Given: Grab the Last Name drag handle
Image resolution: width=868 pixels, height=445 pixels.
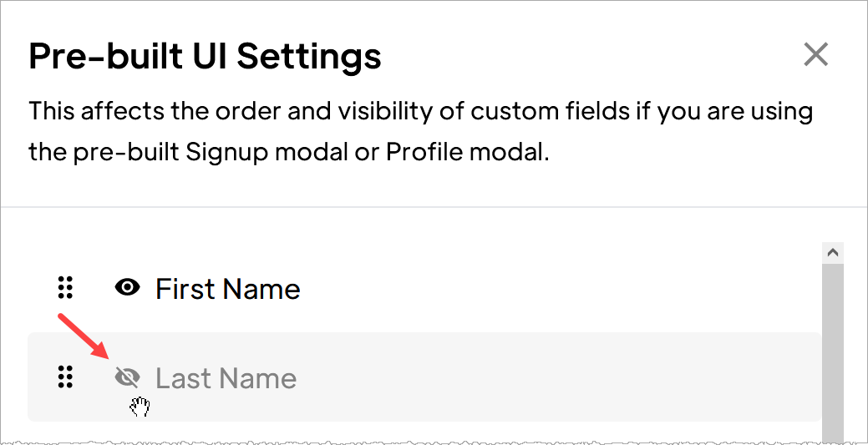Looking at the screenshot, I should 65,377.
